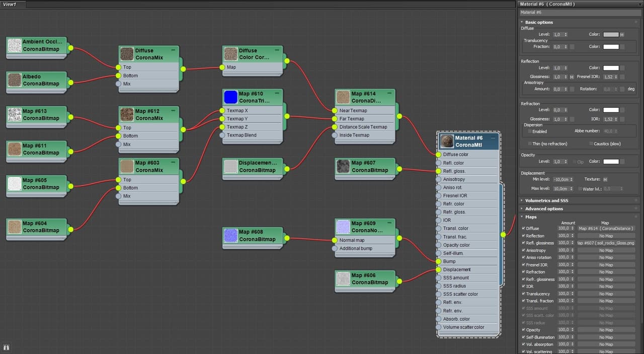Click Additional bump socket on Map #609
Screen dimensions: 644x354
pyautogui.click(x=335, y=248)
